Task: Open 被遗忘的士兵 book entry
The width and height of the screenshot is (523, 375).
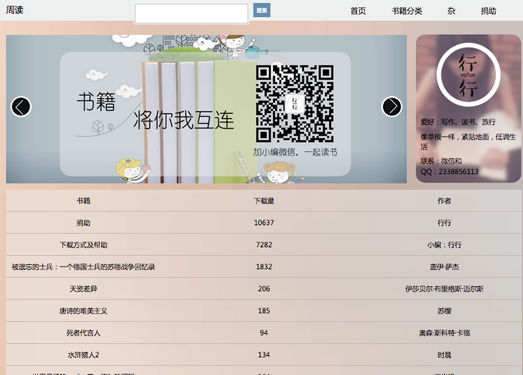Action: [83, 267]
